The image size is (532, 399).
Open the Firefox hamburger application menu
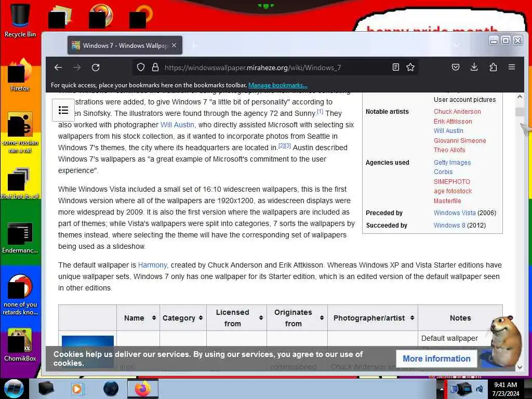coord(512,67)
